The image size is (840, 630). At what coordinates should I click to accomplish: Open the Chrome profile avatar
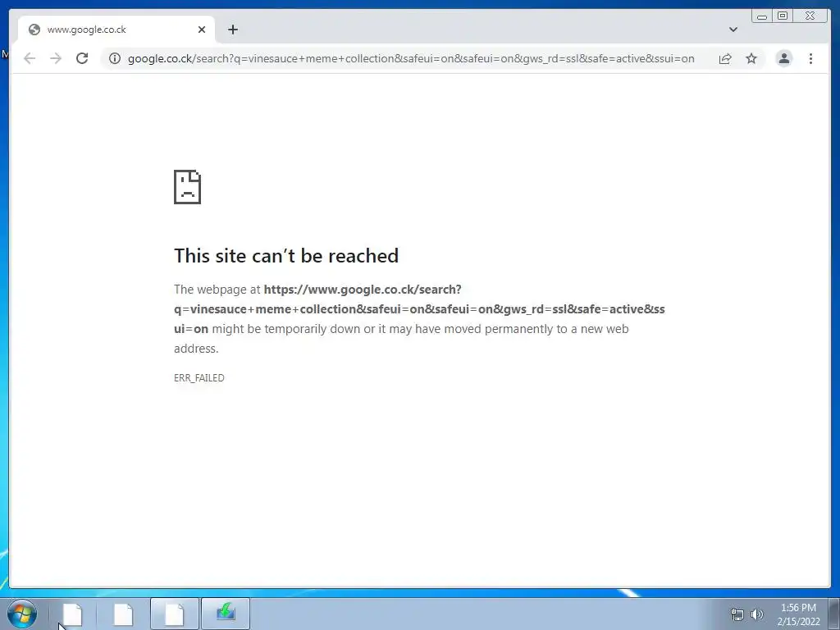coord(783,58)
